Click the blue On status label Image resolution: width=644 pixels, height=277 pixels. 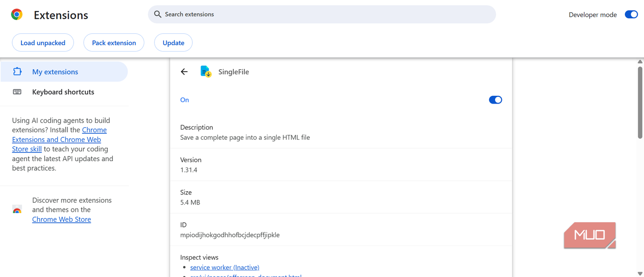[185, 100]
